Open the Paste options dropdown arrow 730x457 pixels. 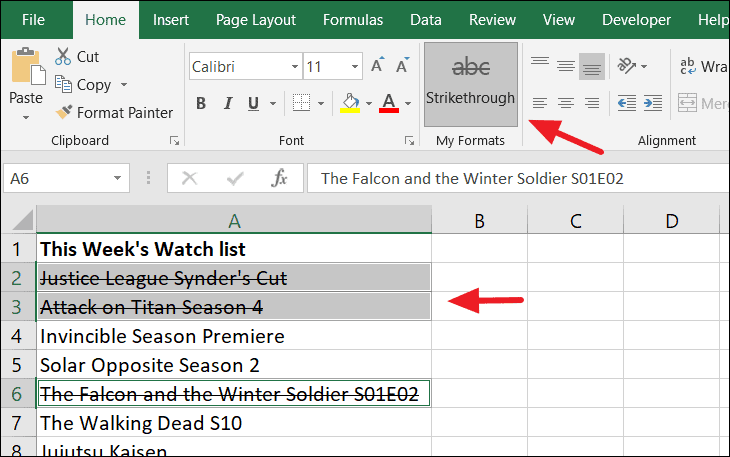[26, 117]
